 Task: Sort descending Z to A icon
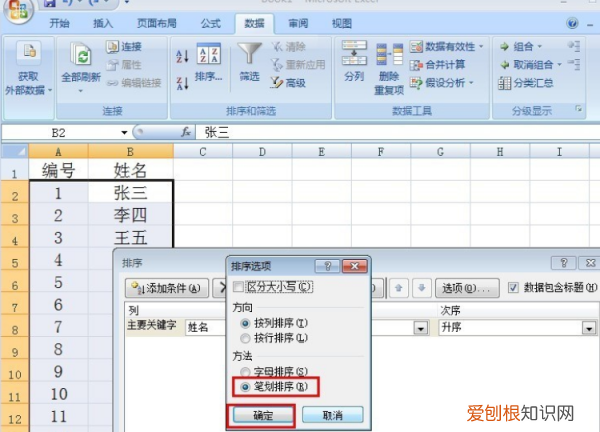tap(183, 83)
